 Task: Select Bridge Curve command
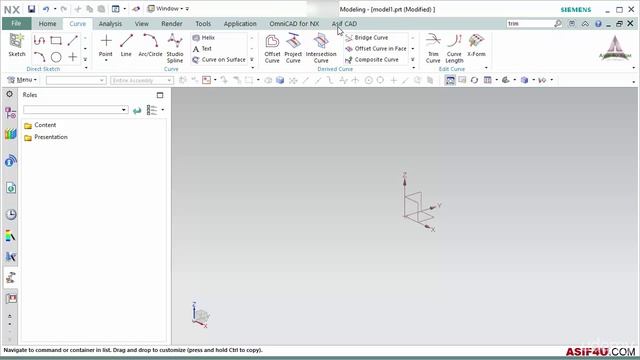(x=367, y=38)
